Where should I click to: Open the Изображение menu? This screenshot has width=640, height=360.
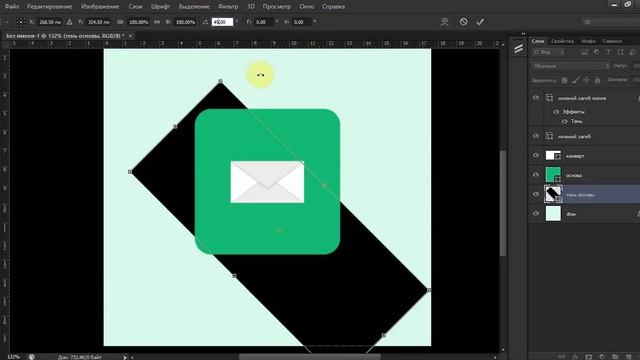(x=100, y=7)
